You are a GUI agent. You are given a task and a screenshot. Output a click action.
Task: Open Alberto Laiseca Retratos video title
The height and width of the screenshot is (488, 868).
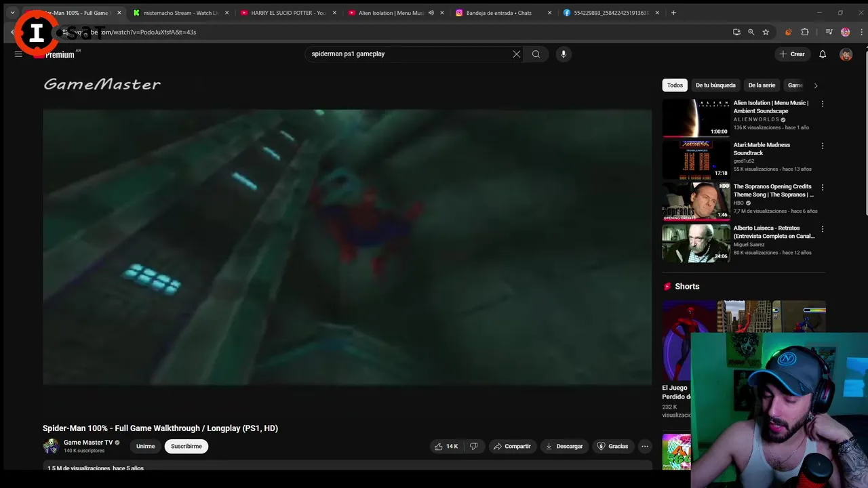(774, 232)
